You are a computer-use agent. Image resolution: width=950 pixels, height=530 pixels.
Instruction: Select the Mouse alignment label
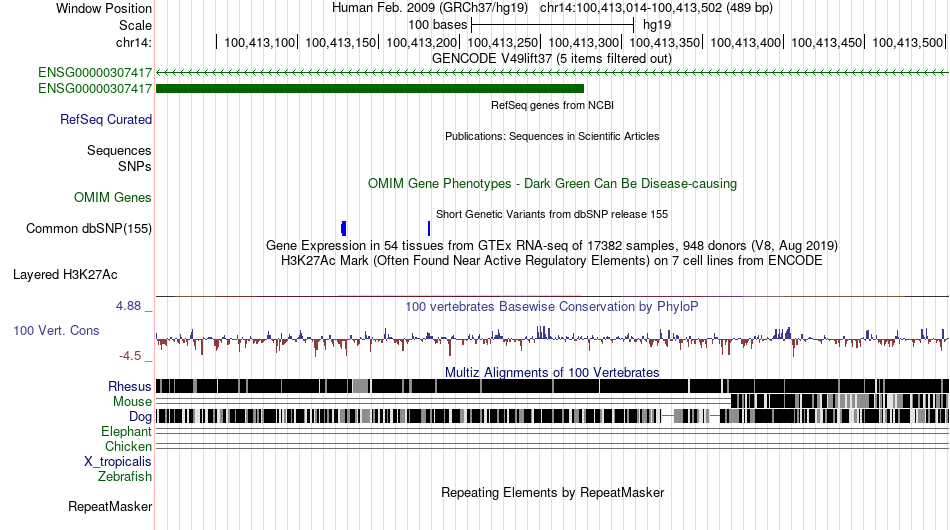pos(132,402)
